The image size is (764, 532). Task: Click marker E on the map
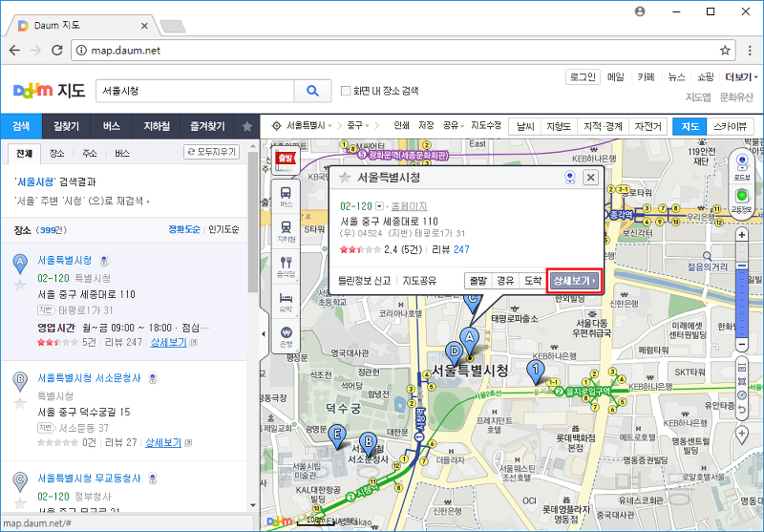[x=337, y=436]
